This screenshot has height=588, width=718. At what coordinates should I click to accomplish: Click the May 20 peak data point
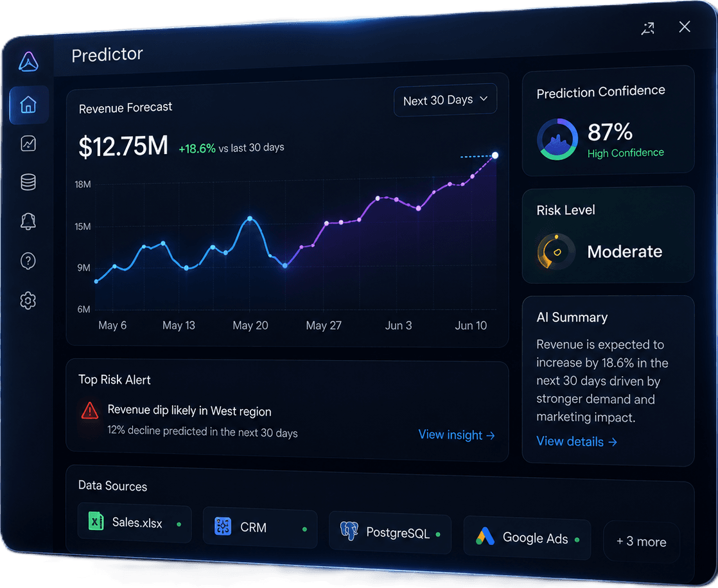250,218
